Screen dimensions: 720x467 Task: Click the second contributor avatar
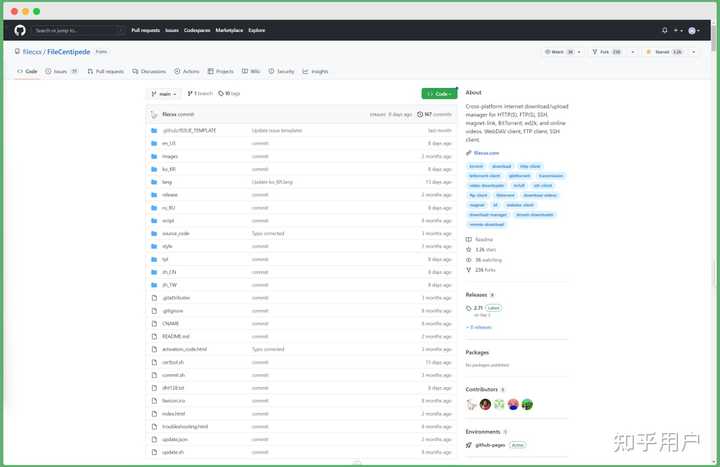pyautogui.click(x=485, y=404)
